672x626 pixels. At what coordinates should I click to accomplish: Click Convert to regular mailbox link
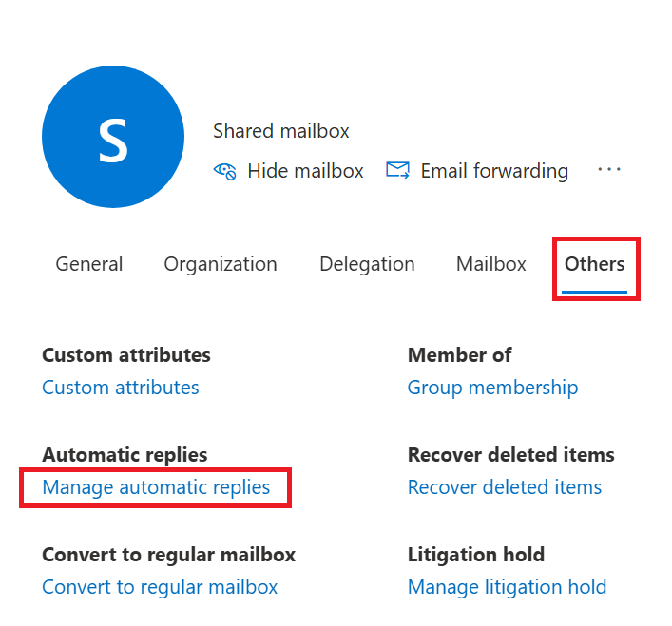[160, 587]
